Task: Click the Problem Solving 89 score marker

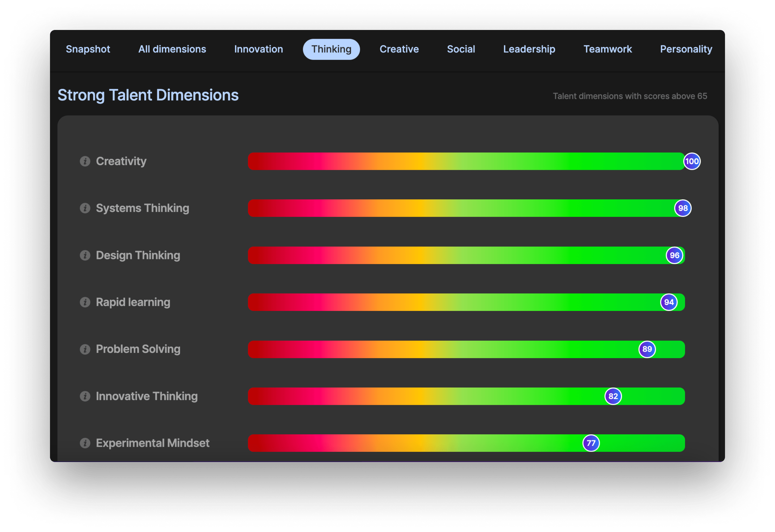Action: (647, 349)
